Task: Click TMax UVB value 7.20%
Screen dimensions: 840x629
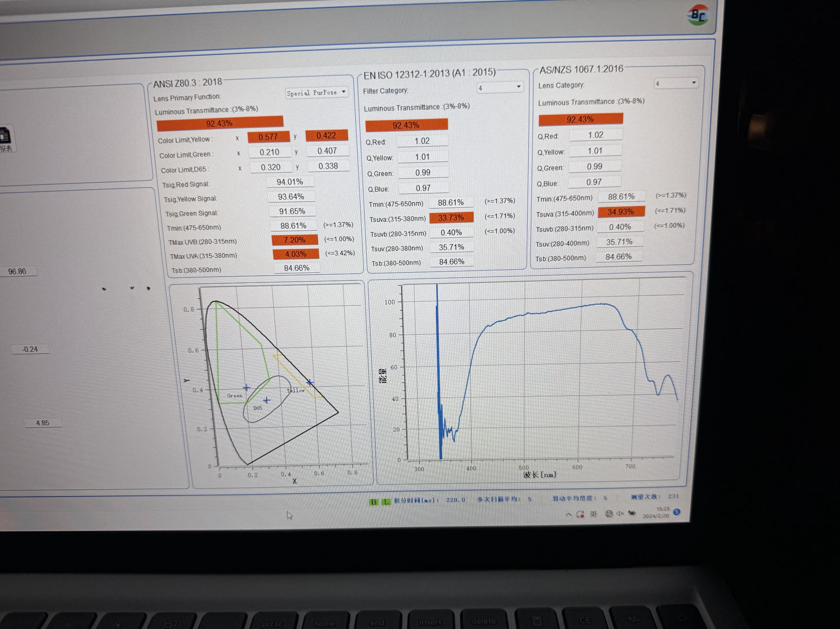Action: point(294,240)
